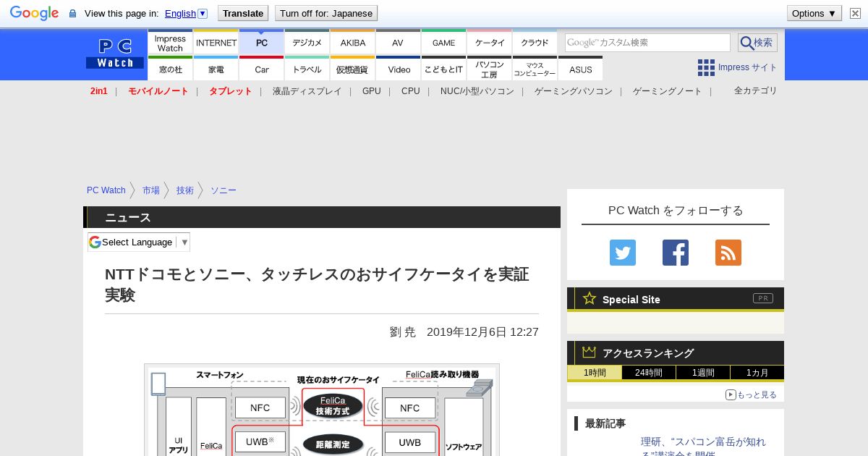Screen dimensions: 868x456
Task: Open the NUC/小型パソコン category link
Action: [477, 91]
